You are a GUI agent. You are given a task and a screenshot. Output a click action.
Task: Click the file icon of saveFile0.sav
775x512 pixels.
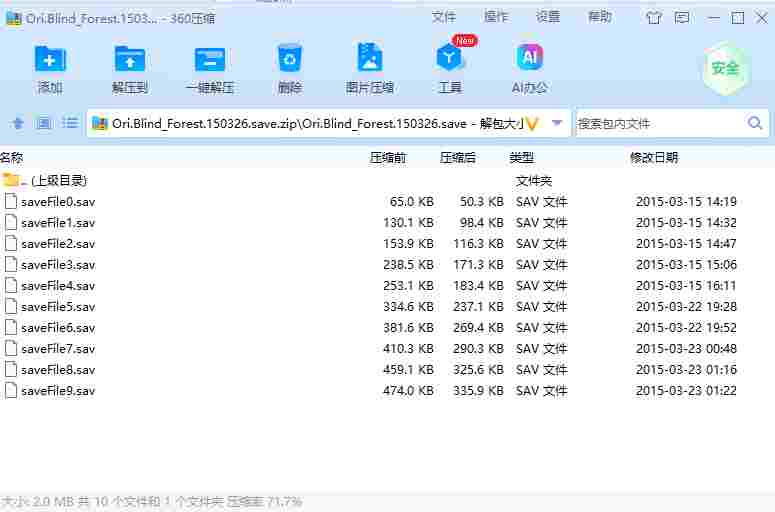click(x=10, y=202)
